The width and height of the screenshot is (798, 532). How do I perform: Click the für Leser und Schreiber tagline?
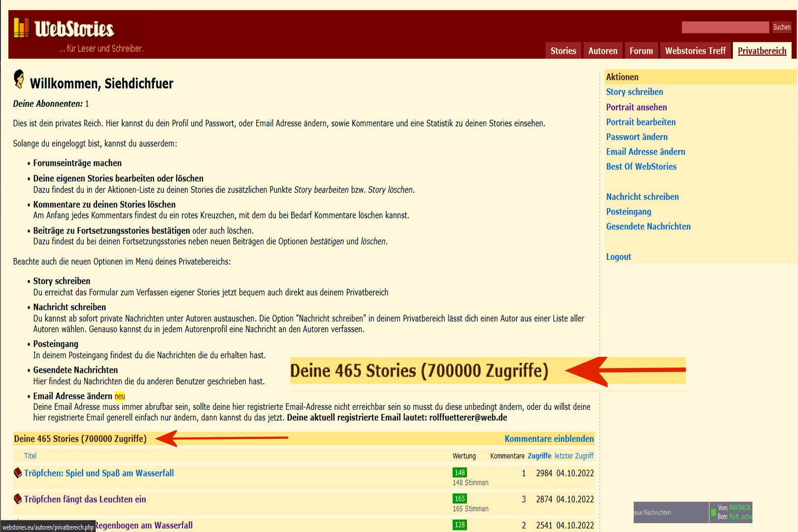[101, 48]
